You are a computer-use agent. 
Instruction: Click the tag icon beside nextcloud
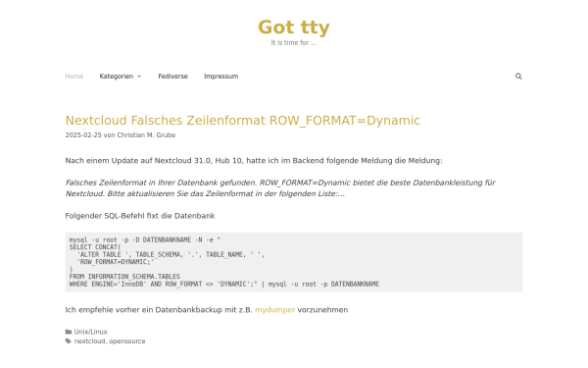click(x=69, y=341)
